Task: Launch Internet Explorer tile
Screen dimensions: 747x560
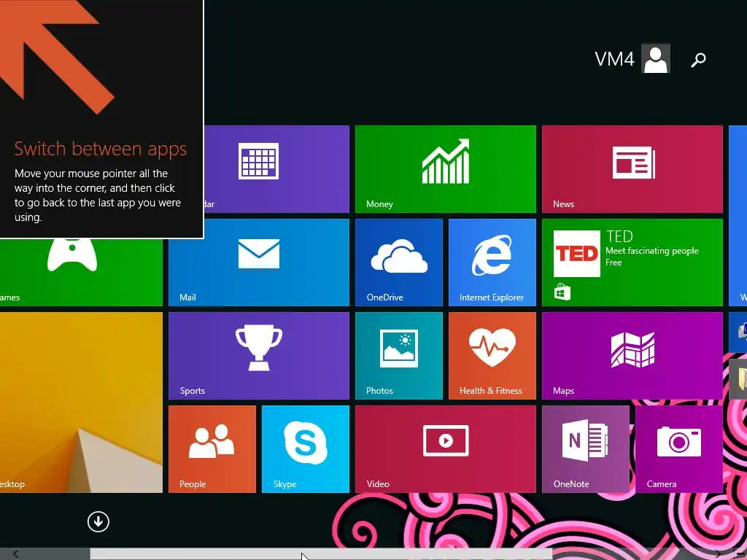Action: click(492, 262)
